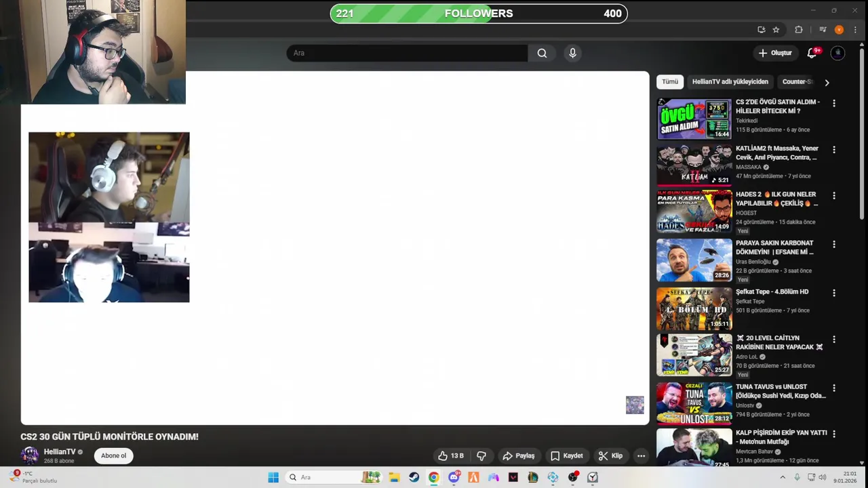The height and width of the screenshot is (488, 868).
Task: Open the HellianTV channel avatar
Action: point(29,455)
